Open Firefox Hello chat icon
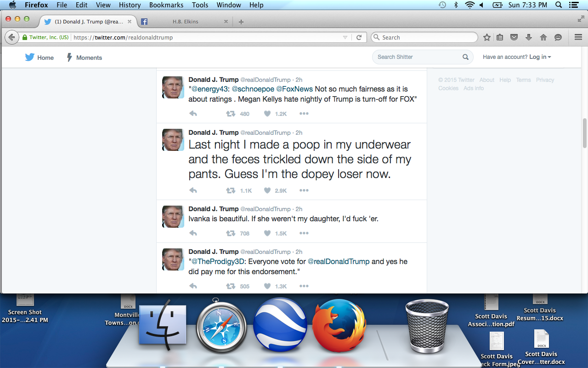The width and height of the screenshot is (588, 368). 558,37
